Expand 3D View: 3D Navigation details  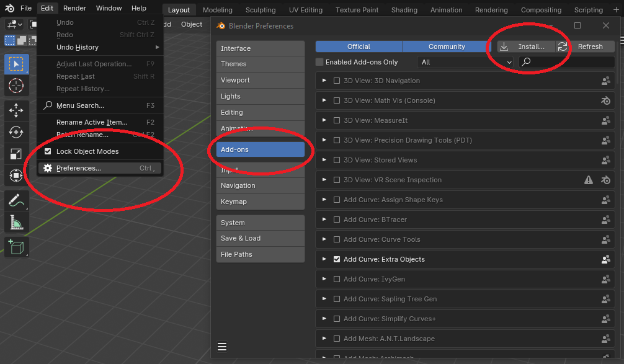tap(324, 81)
